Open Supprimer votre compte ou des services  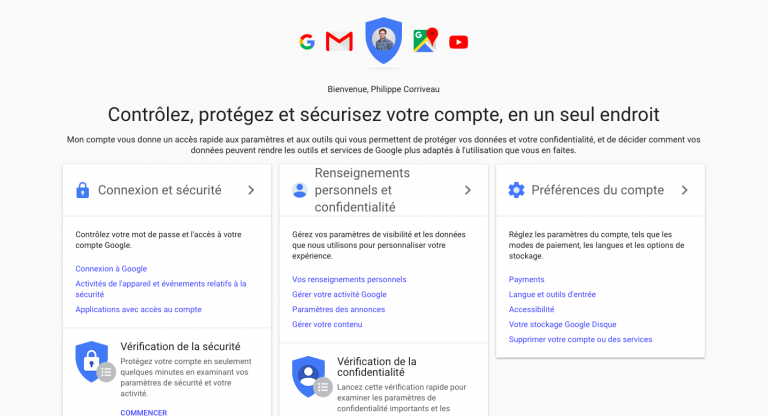580,339
